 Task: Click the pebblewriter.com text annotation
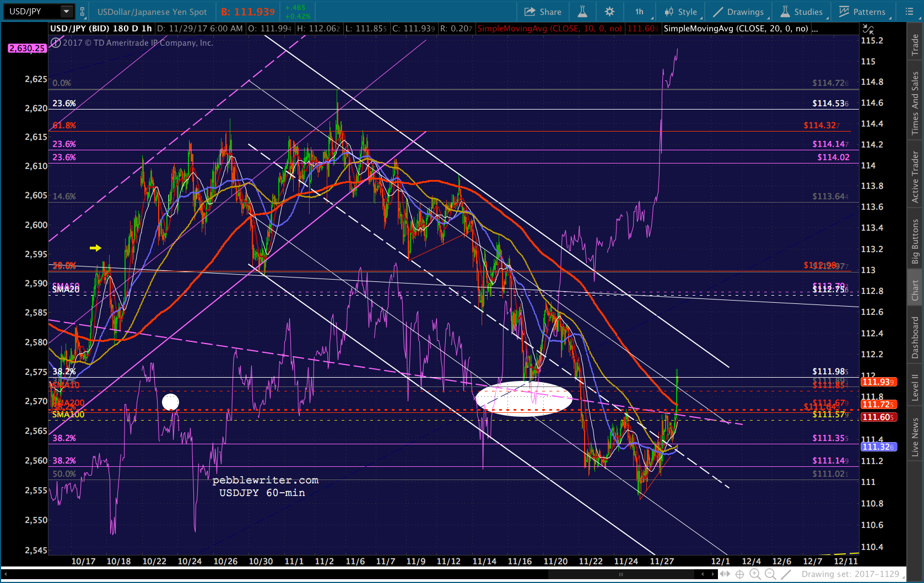pyautogui.click(x=266, y=481)
